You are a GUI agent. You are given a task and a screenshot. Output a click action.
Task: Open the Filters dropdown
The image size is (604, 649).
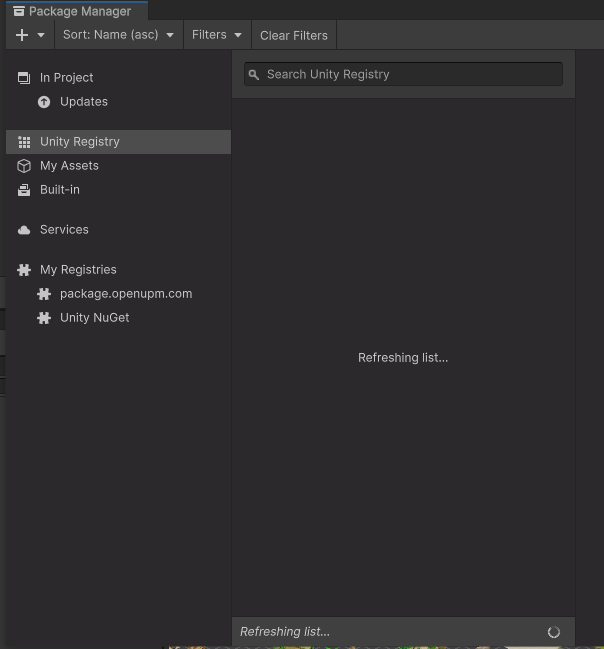217,35
